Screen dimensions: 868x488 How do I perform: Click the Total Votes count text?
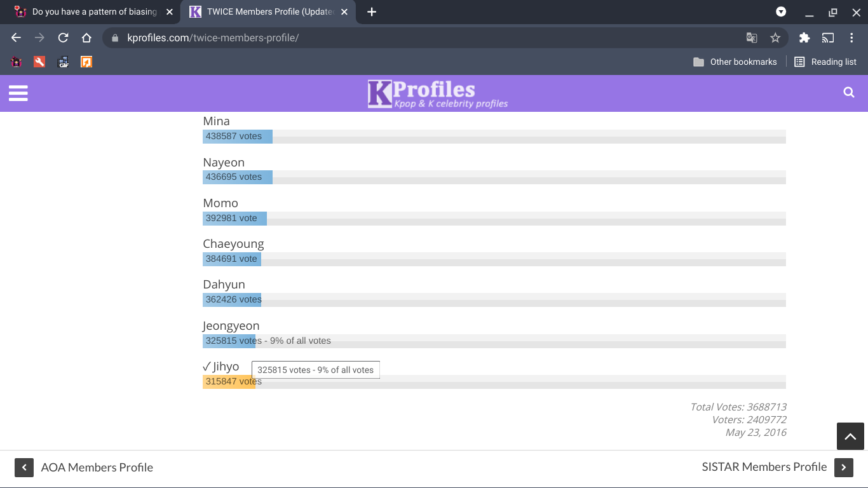[738, 407]
